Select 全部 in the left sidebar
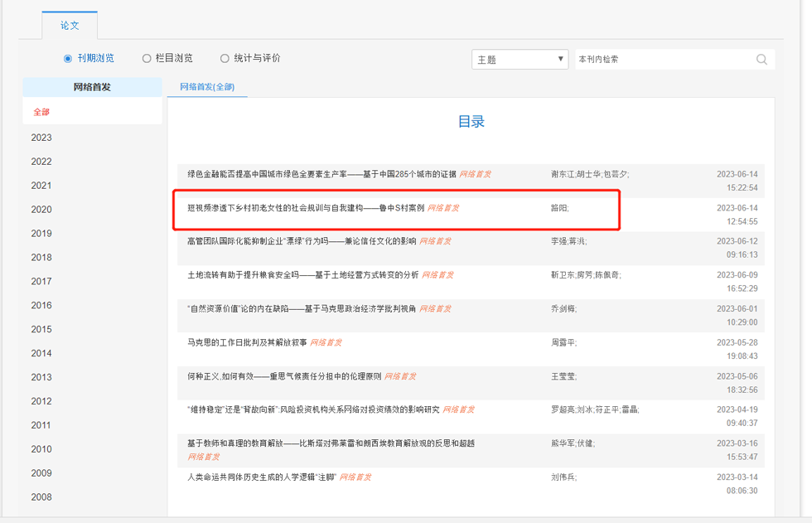Screen dimensions: 812x523 [x=41, y=112]
